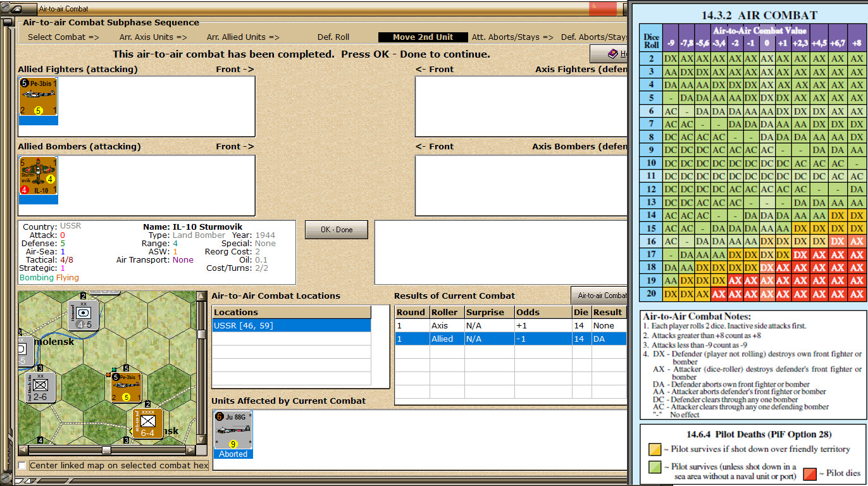The width and height of the screenshot is (868, 486).
Task: Click the Select Combat => subphase step
Action: pyautogui.click(x=63, y=37)
